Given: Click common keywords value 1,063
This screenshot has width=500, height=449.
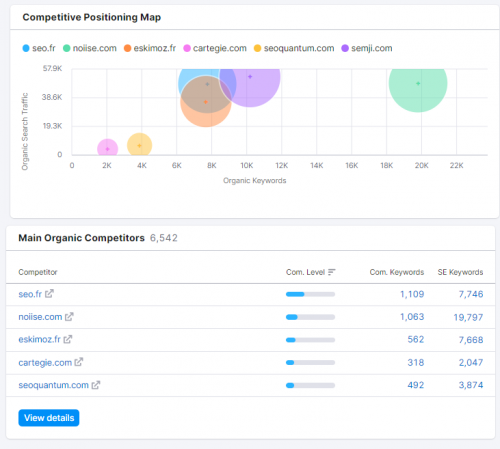Looking at the screenshot, I should [412, 317].
